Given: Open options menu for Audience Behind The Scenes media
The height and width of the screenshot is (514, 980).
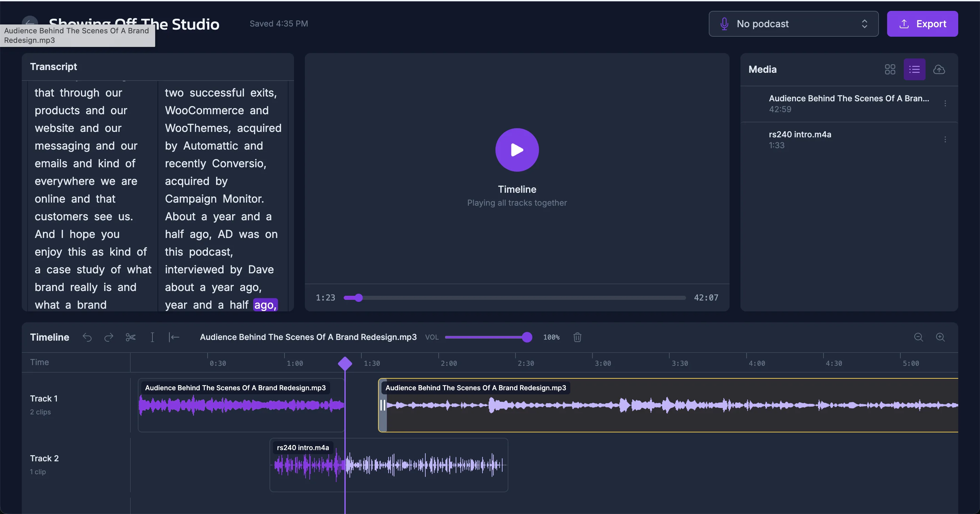Looking at the screenshot, I should pos(945,103).
